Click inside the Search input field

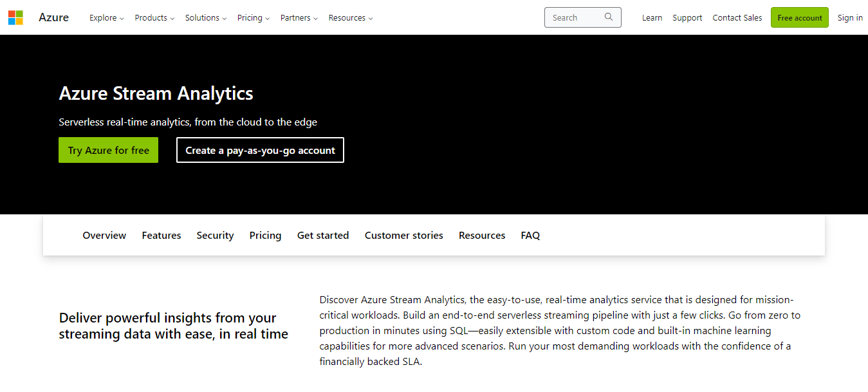576,17
